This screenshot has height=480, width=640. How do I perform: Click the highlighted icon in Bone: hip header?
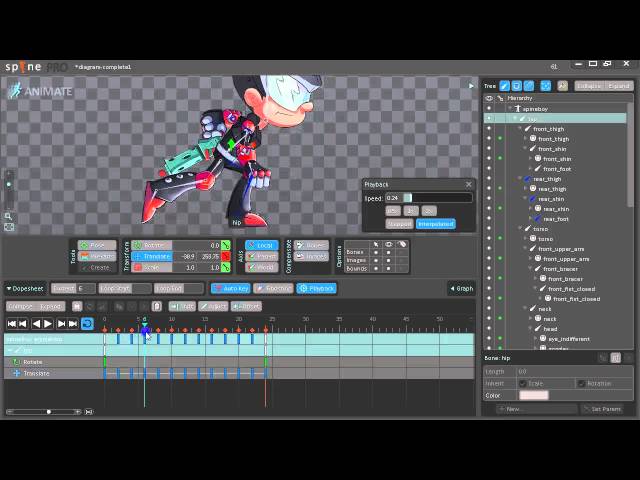[x=616, y=358]
